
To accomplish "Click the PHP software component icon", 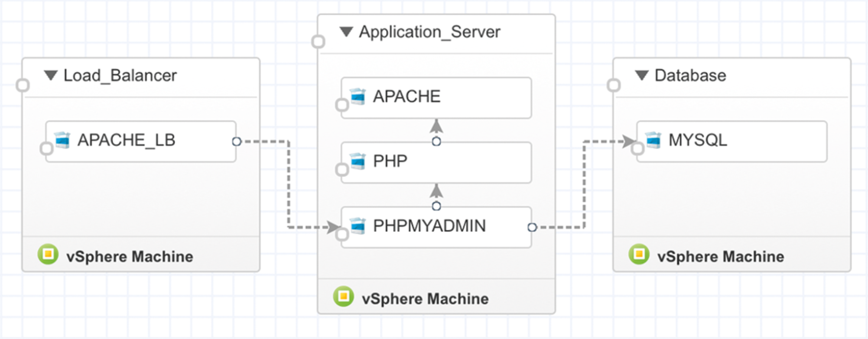I will tap(358, 161).
